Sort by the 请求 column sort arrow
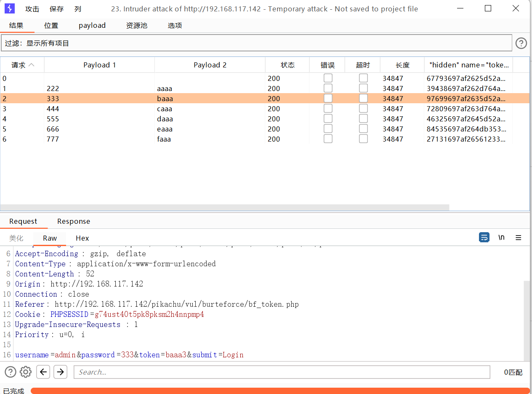 tap(31, 65)
